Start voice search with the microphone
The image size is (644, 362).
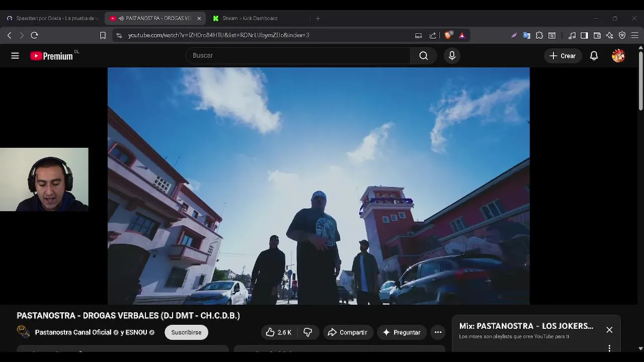[452, 56]
